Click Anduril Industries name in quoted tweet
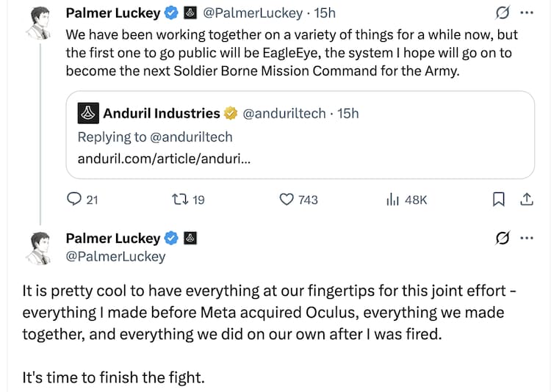The image size is (551, 392). [x=162, y=113]
